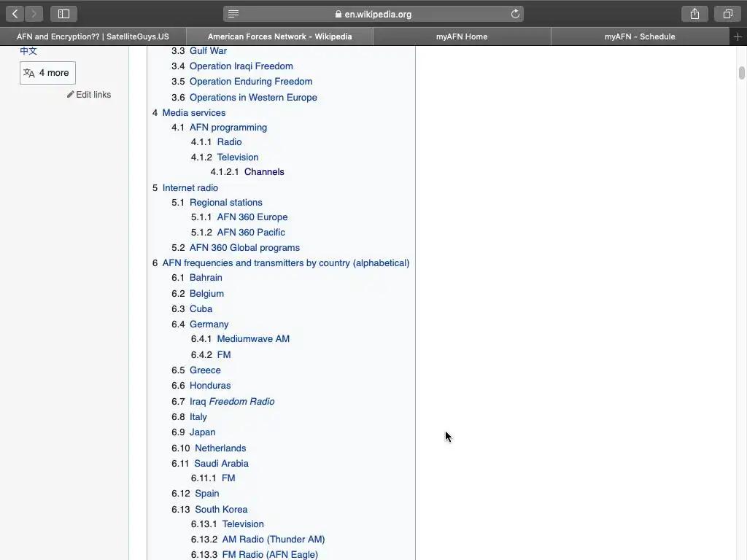Select American Forces Network Wikipedia tab
Screen dimensions: 747x560
point(279,36)
